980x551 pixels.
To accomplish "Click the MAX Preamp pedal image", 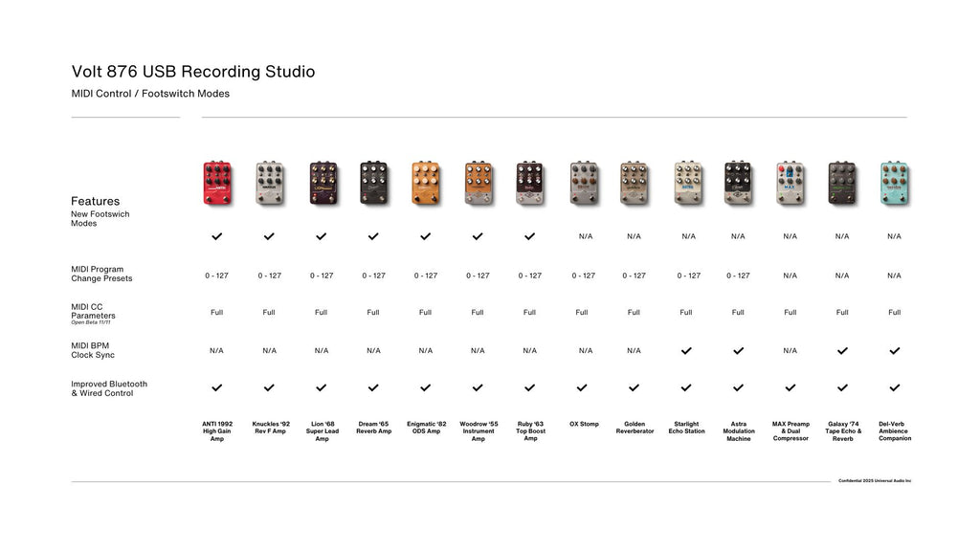I will click(790, 183).
